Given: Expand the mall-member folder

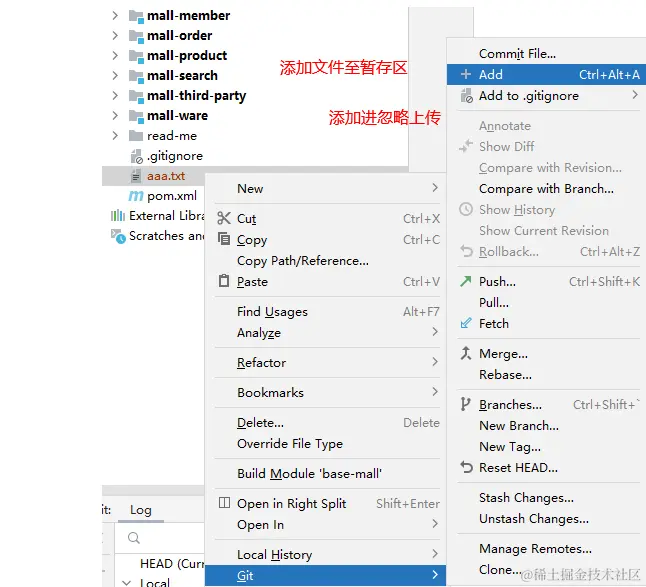Looking at the screenshot, I should pyautogui.click(x=115, y=16).
